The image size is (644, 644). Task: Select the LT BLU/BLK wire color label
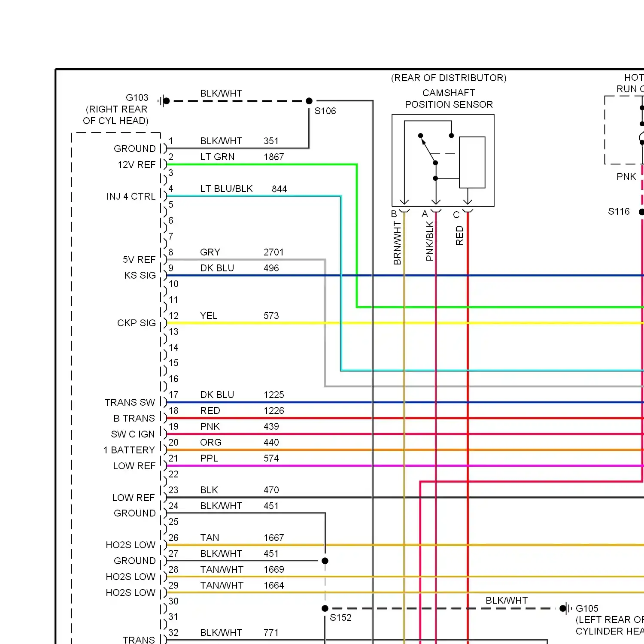click(226, 188)
